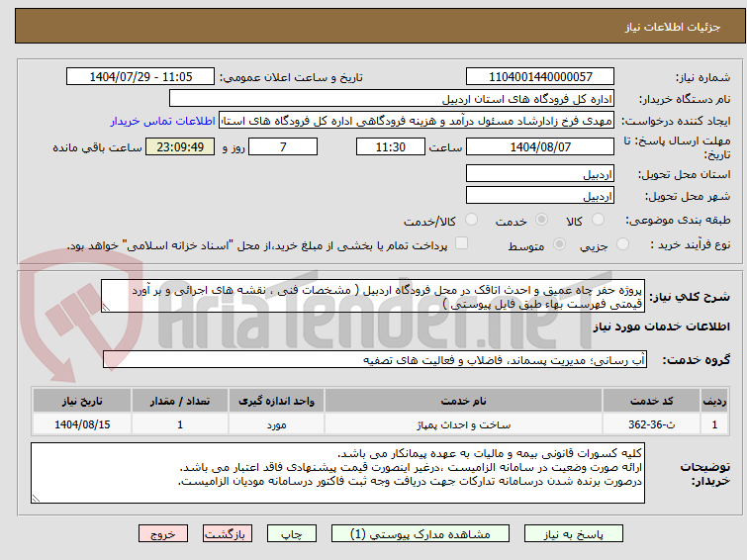Click the تاریخ نیاز column header
The image size is (747, 560).
(x=82, y=401)
